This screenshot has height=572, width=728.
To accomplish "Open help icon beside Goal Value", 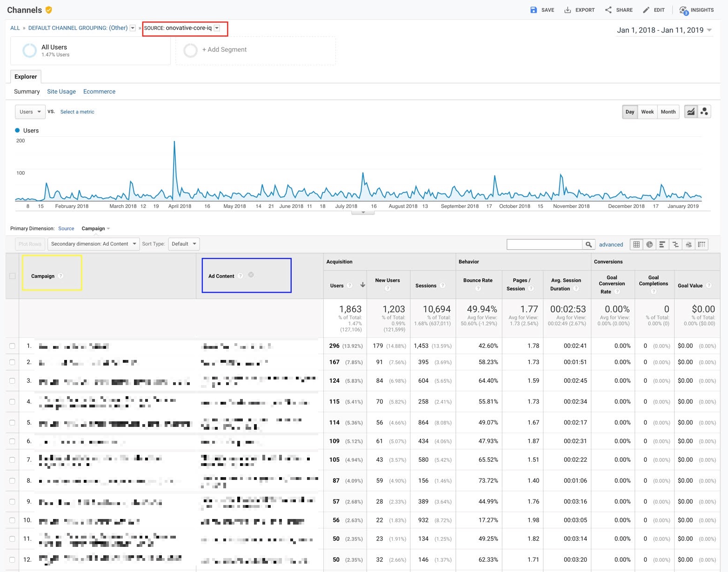I will (708, 286).
